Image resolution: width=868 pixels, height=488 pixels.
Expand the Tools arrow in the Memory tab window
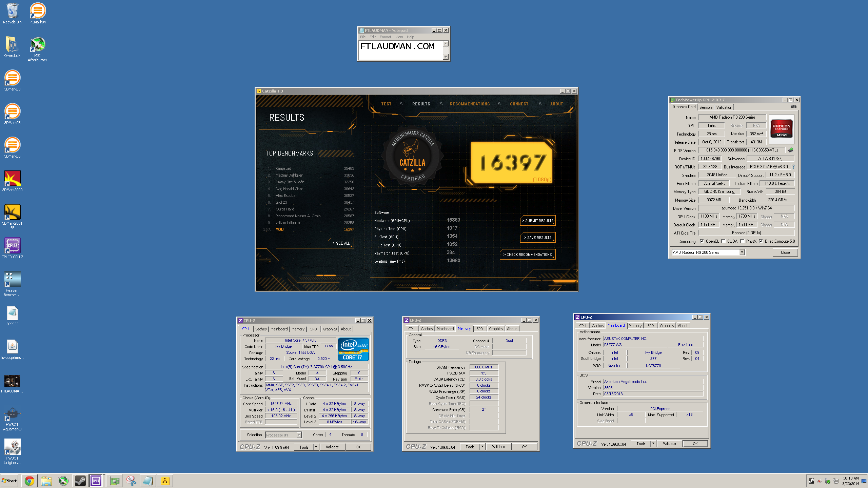[x=482, y=447]
